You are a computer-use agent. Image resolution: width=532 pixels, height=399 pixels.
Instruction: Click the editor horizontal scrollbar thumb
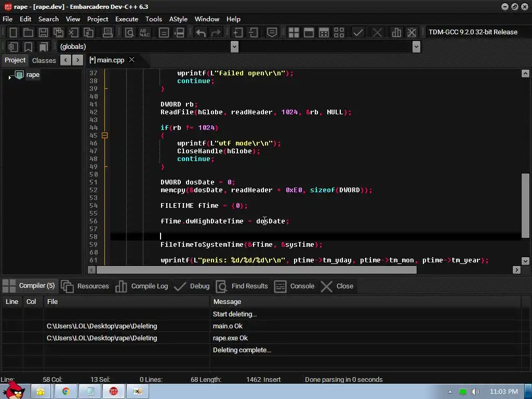(x=257, y=270)
